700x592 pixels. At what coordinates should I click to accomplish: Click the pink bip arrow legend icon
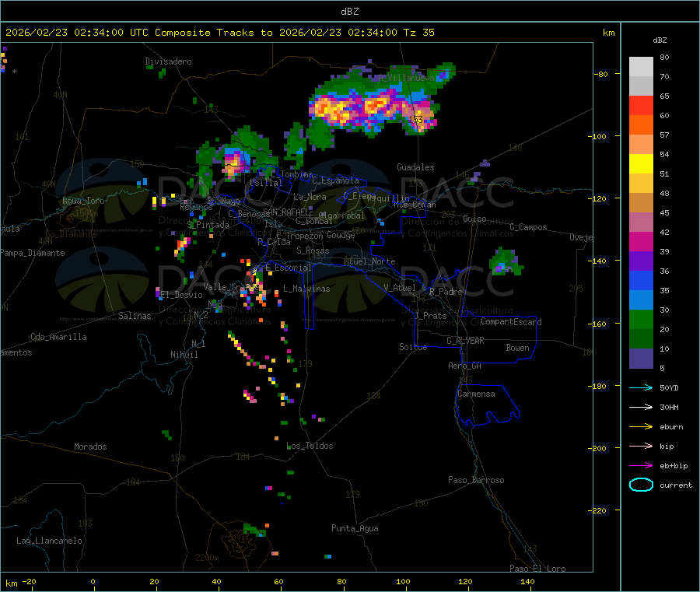pos(641,446)
